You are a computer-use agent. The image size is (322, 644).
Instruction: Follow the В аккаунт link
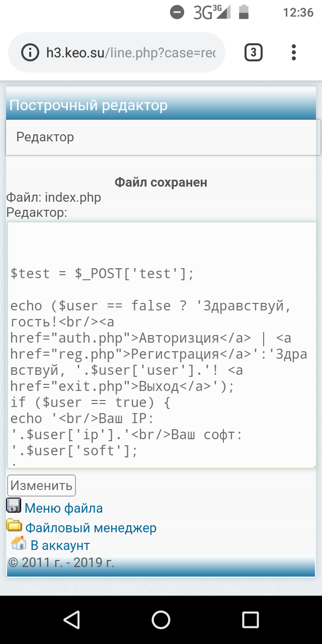coord(60,545)
